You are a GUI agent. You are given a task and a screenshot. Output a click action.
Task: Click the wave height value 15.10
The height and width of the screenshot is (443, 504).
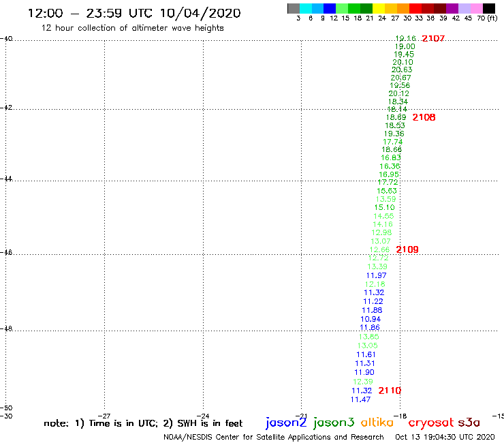[385, 207]
